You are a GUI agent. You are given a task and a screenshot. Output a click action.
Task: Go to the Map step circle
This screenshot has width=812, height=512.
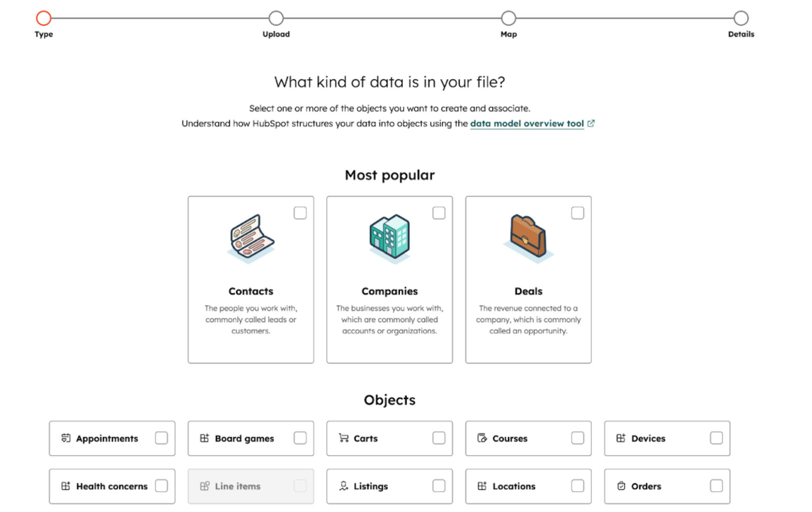tap(509, 18)
